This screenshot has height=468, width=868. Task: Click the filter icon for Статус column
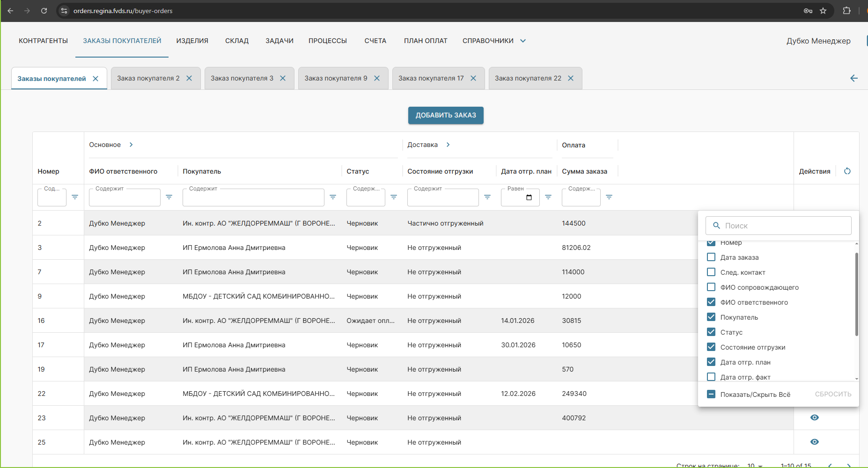click(394, 197)
